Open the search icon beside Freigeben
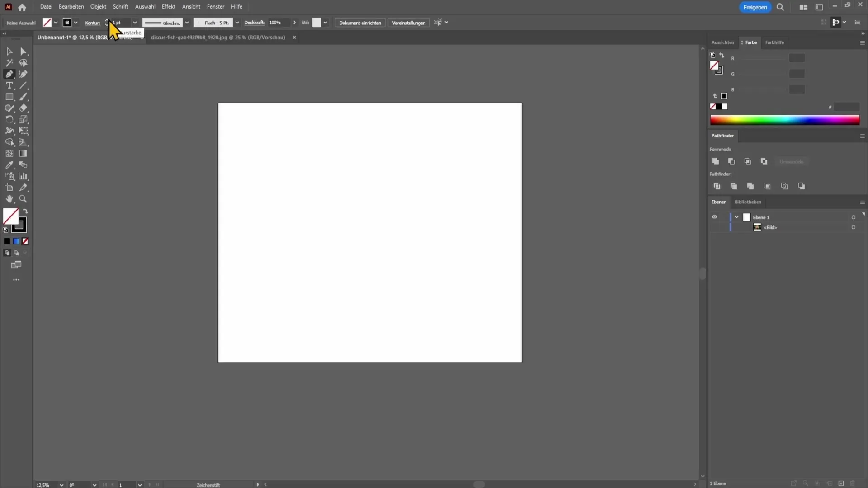Image resolution: width=868 pixels, height=488 pixels. point(780,7)
